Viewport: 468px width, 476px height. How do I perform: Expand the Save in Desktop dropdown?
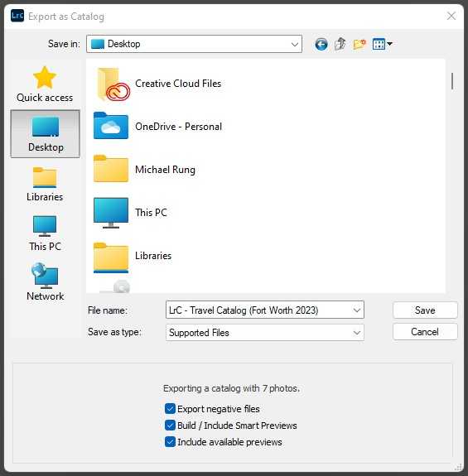coord(194,44)
